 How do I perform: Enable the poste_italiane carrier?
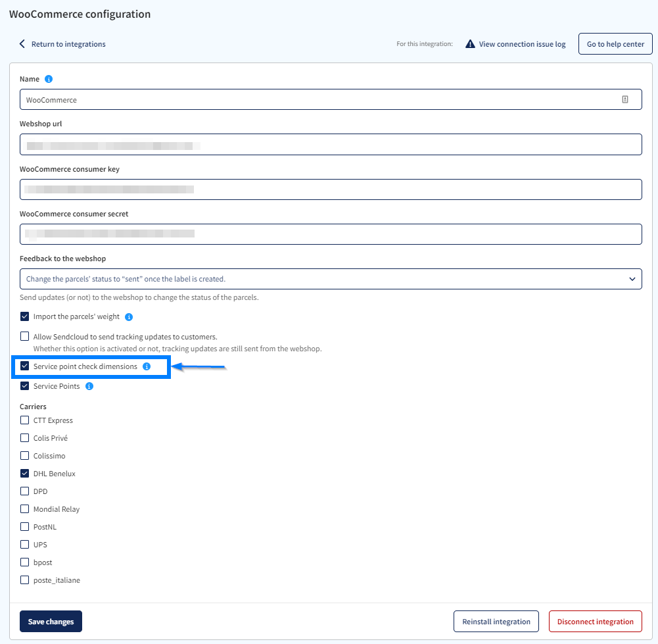(x=25, y=580)
